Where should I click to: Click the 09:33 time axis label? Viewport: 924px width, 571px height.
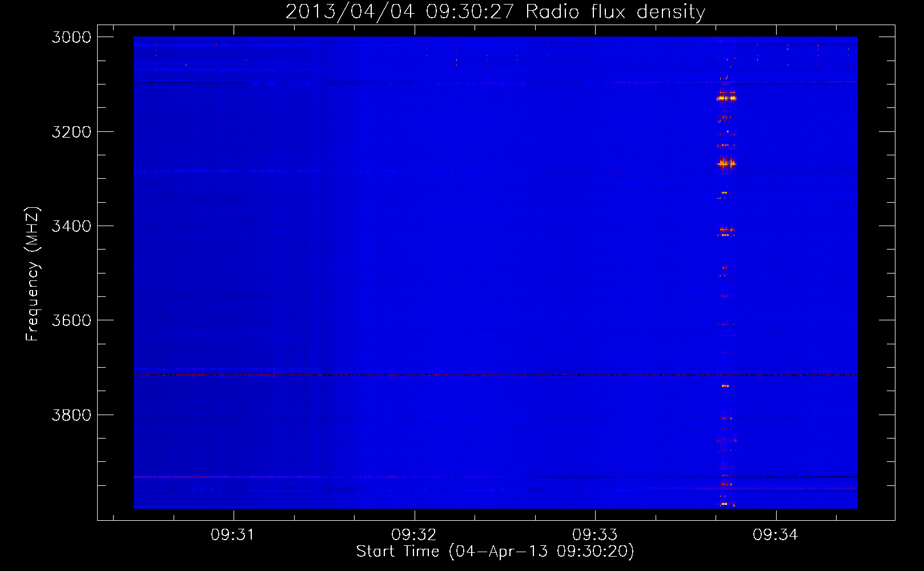[x=594, y=535]
